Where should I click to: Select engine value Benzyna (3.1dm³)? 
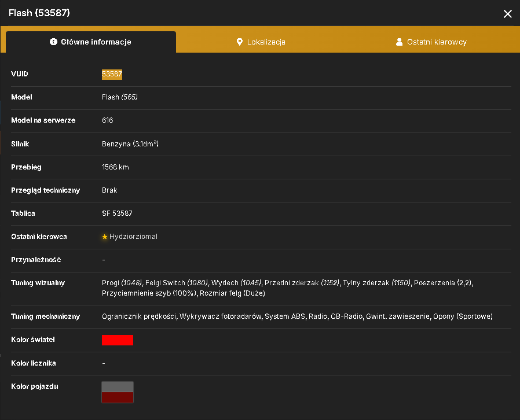coord(130,143)
